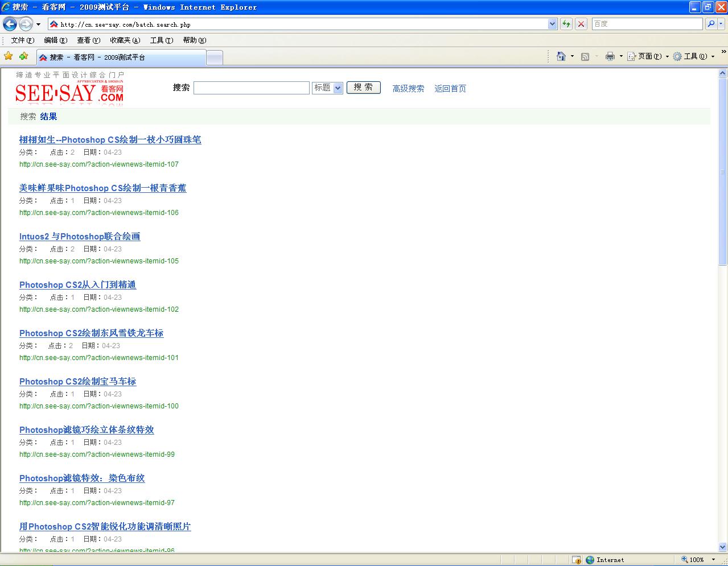
Task: Click the command bar overflow chevron
Action: 723,52
